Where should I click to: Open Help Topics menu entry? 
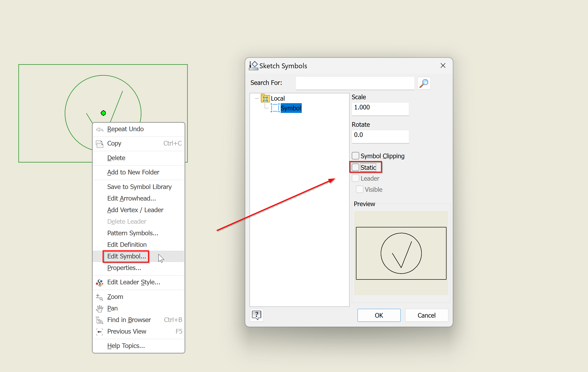[x=138, y=346]
